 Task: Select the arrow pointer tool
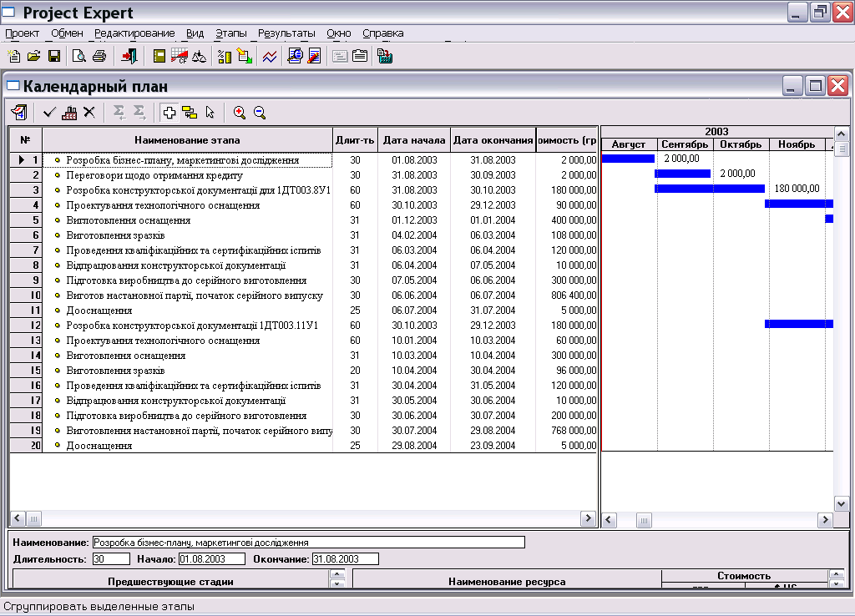pos(210,113)
